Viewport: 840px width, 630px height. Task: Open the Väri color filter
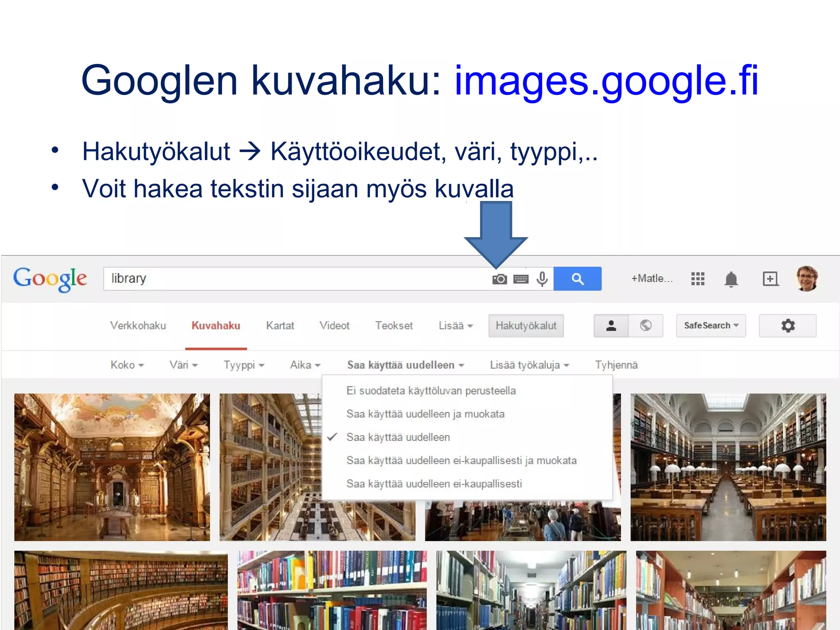coord(183,365)
